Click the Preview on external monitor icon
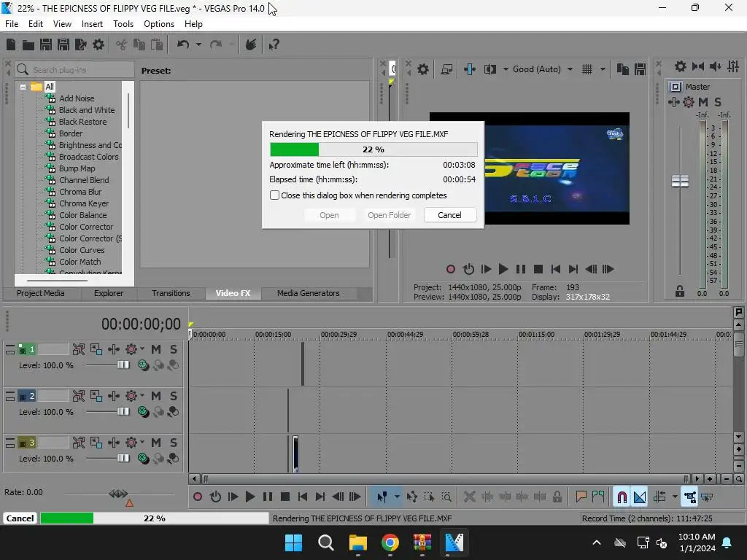Screen dimensions: 747x560 pyautogui.click(x=446, y=69)
